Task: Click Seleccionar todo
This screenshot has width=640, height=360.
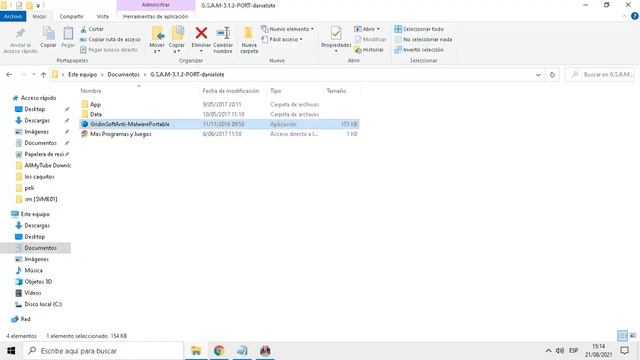Action: (419, 29)
